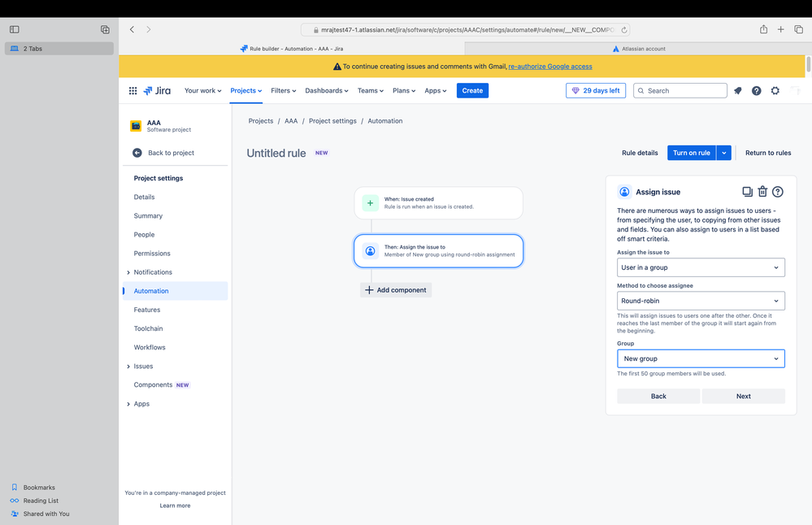Open the Group dropdown showing New group
This screenshot has width=812, height=525.
pyautogui.click(x=701, y=358)
